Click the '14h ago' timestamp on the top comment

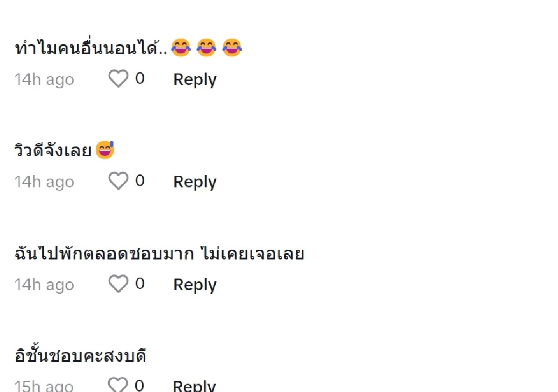[x=44, y=80]
